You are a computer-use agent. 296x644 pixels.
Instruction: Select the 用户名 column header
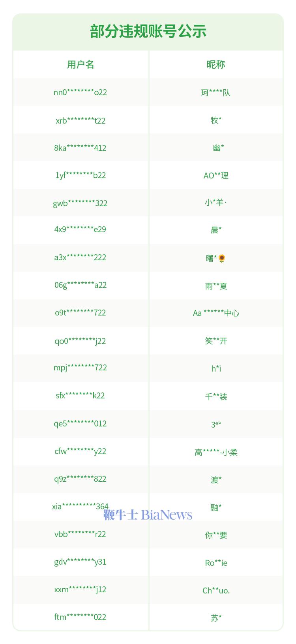pos(81,64)
